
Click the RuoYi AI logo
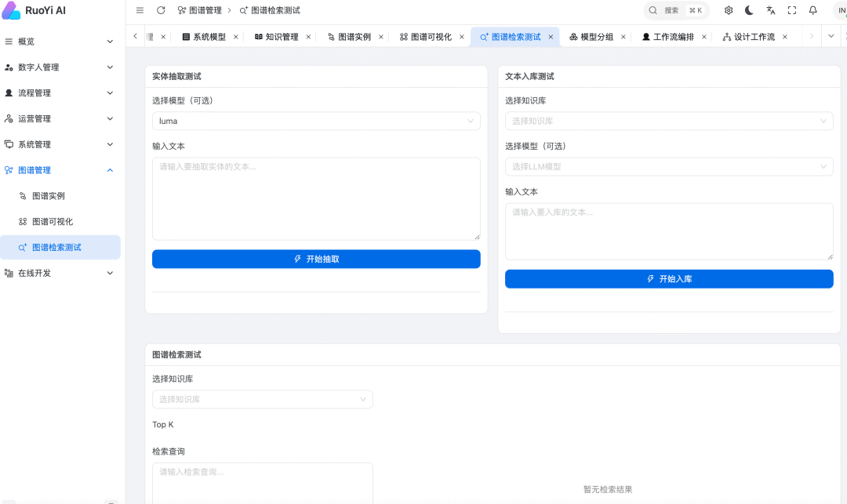12,10
